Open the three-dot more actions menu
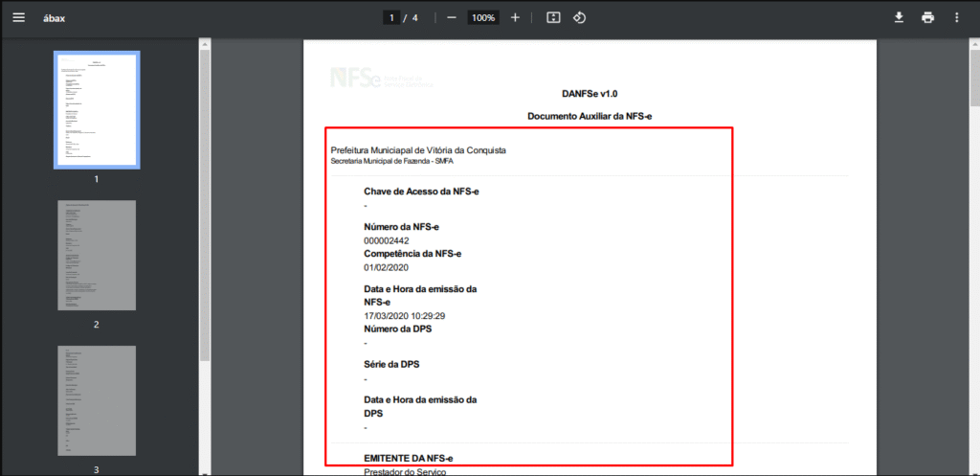The height and width of the screenshot is (476, 980). click(x=956, y=18)
